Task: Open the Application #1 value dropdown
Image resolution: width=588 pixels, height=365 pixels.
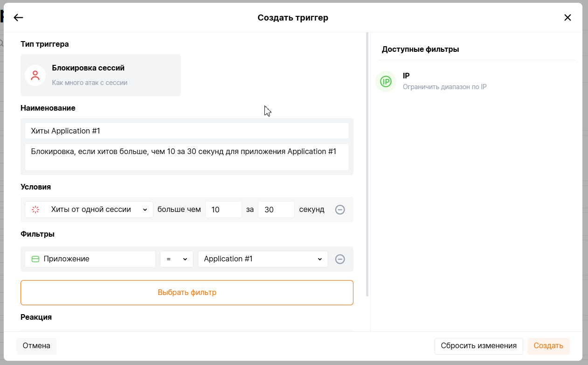Action: 263,259
